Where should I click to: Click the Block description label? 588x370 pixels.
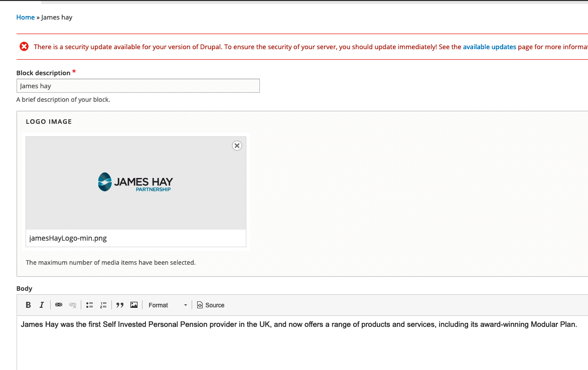point(43,73)
